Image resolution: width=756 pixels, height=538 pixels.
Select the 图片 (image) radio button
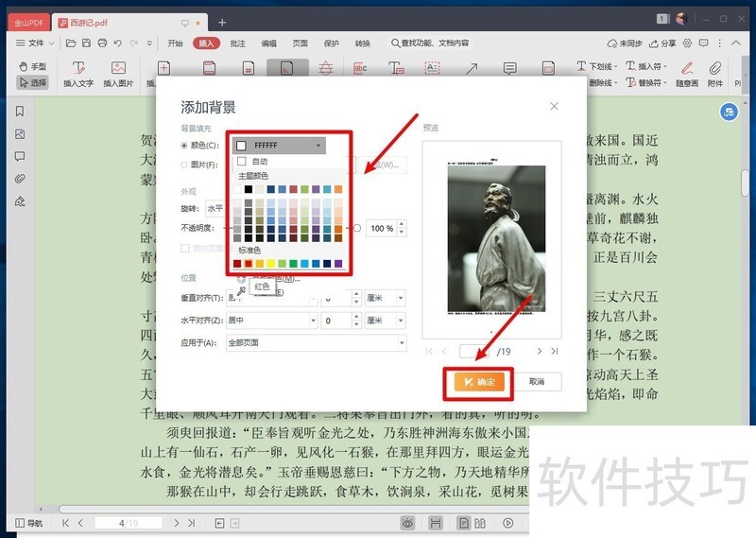[x=184, y=165]
